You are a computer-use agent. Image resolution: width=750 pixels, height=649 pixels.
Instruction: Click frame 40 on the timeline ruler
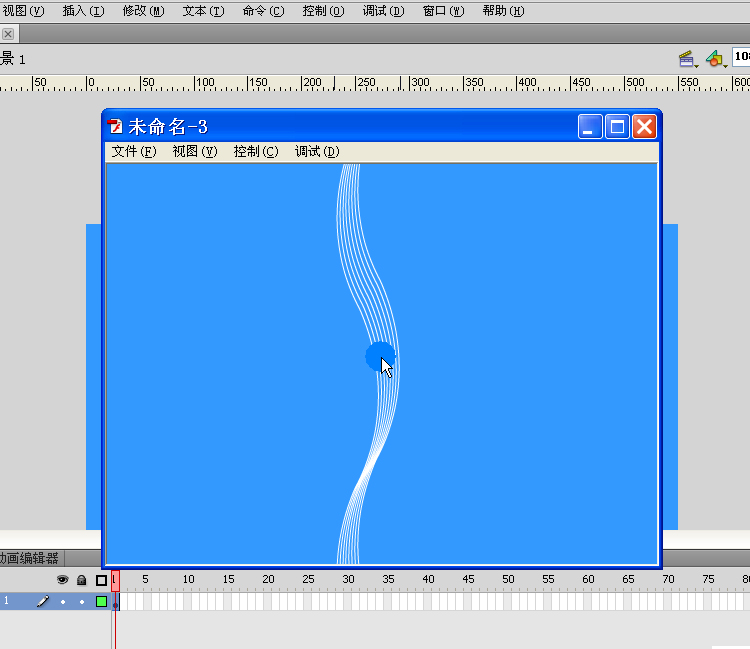(428, 579)
